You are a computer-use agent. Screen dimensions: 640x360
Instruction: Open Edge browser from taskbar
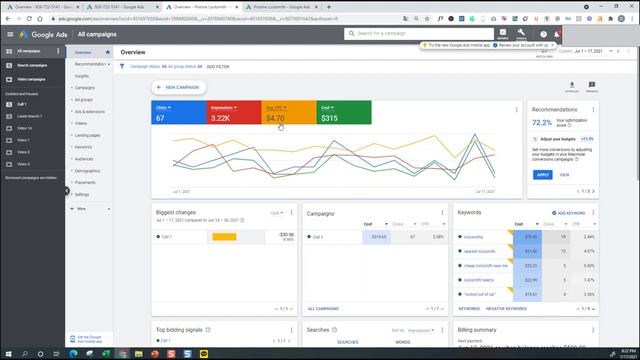point(73,354)
